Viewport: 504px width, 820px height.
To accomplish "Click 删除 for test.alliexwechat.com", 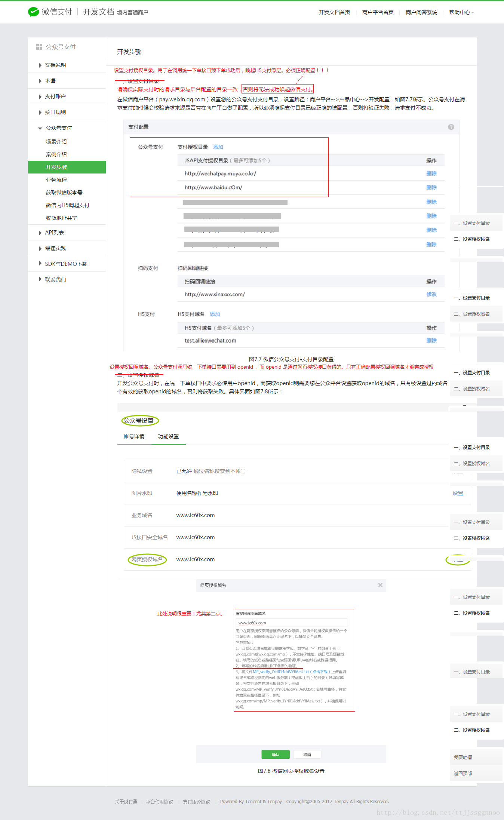I will (x=431, y=341).
